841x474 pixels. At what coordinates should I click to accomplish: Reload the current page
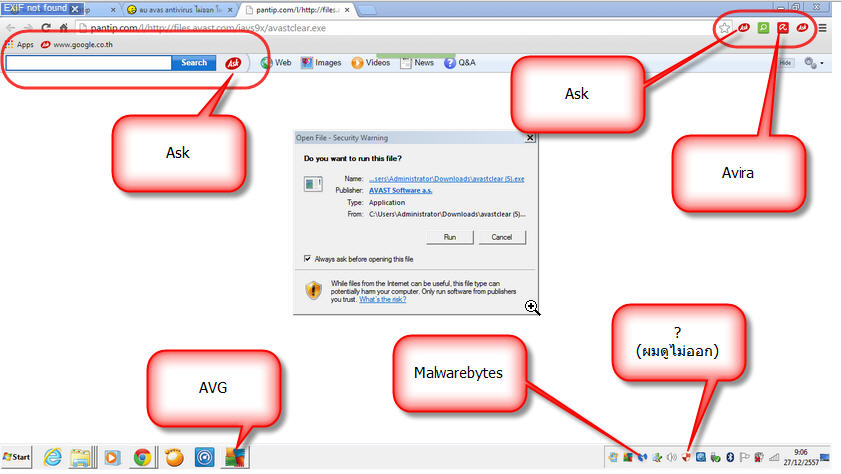point(46,28)
